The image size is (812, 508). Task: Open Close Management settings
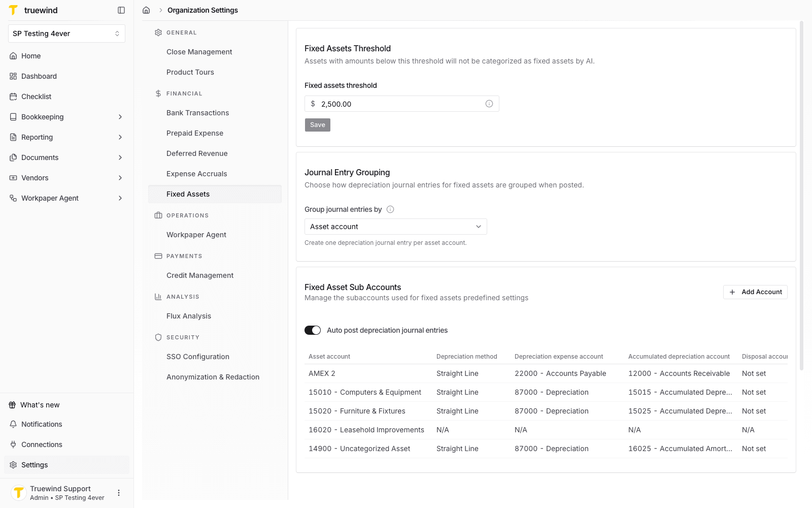click(215, 52)
